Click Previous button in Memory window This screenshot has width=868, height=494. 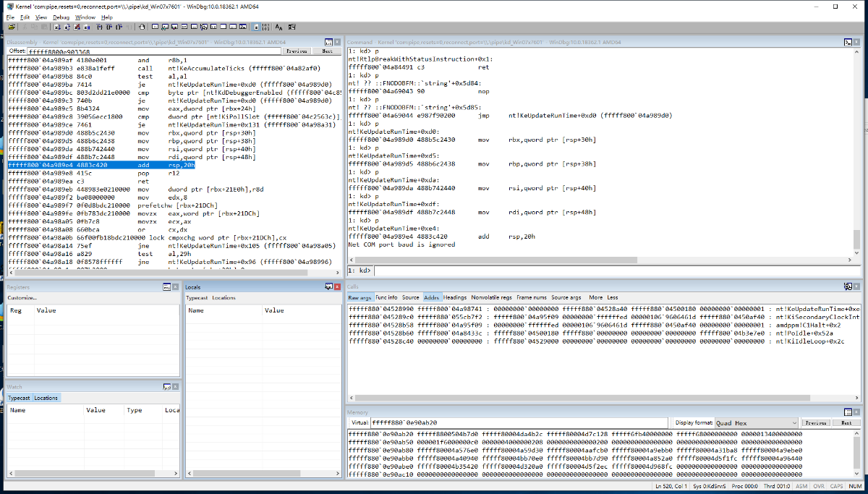tap(815, 422)
